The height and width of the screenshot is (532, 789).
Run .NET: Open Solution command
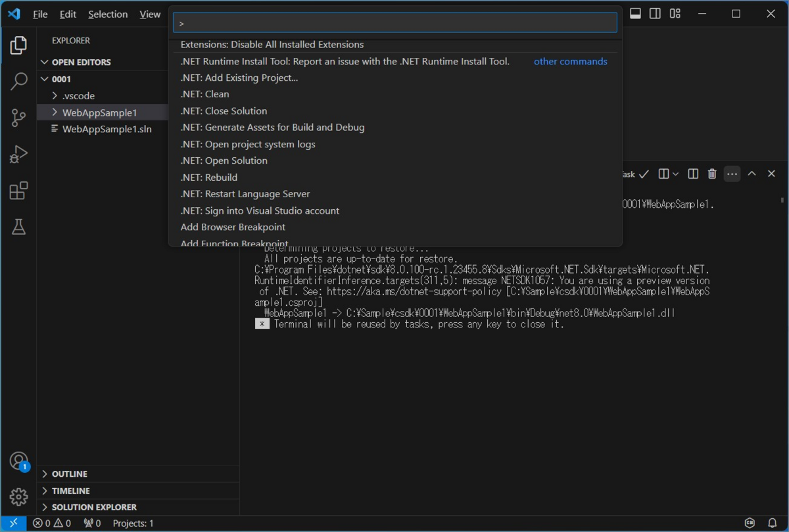[395, 160]
